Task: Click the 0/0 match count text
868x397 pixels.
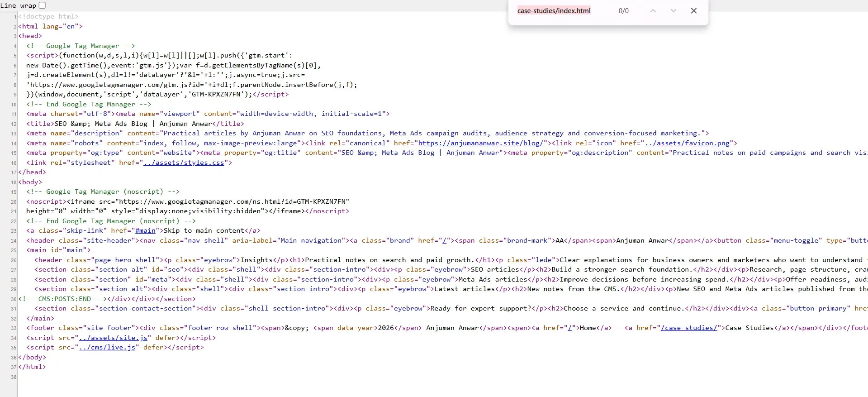Action: coord(623,11)
